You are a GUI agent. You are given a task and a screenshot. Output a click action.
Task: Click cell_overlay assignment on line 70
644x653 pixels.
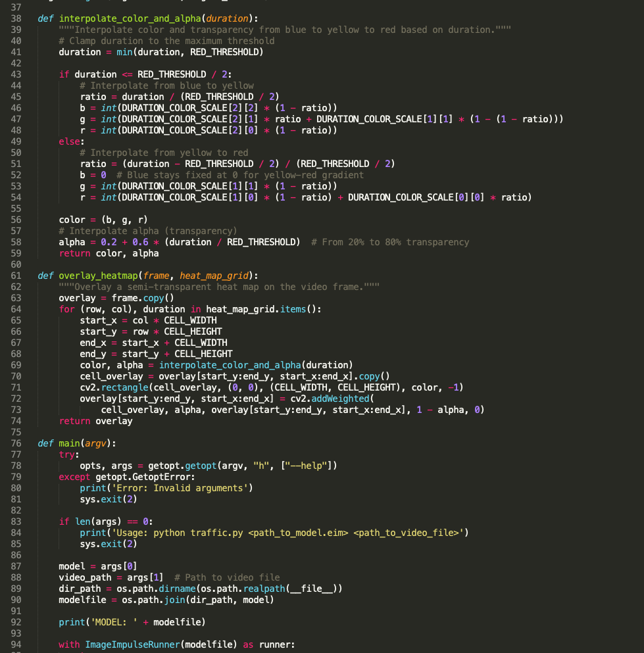click(235, 376)
